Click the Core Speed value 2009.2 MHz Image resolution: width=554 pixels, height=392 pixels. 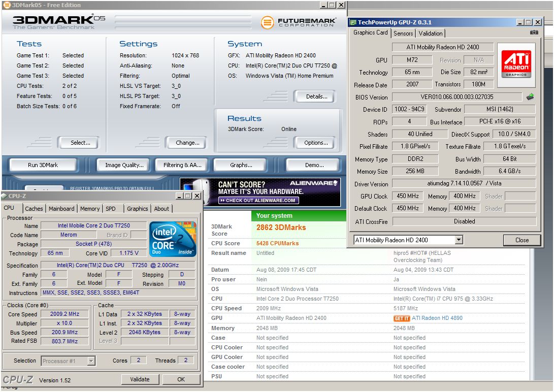[64, 314]
